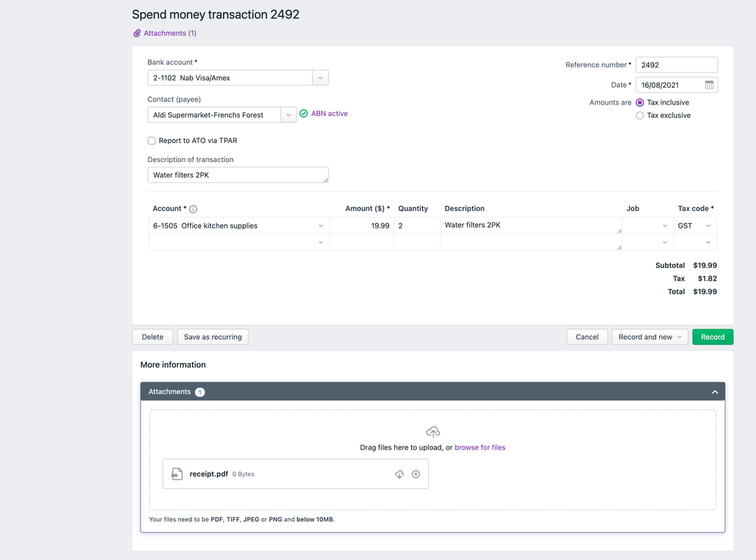
Task: Click the paperclip Attachments icon
Action: point(137,33)
